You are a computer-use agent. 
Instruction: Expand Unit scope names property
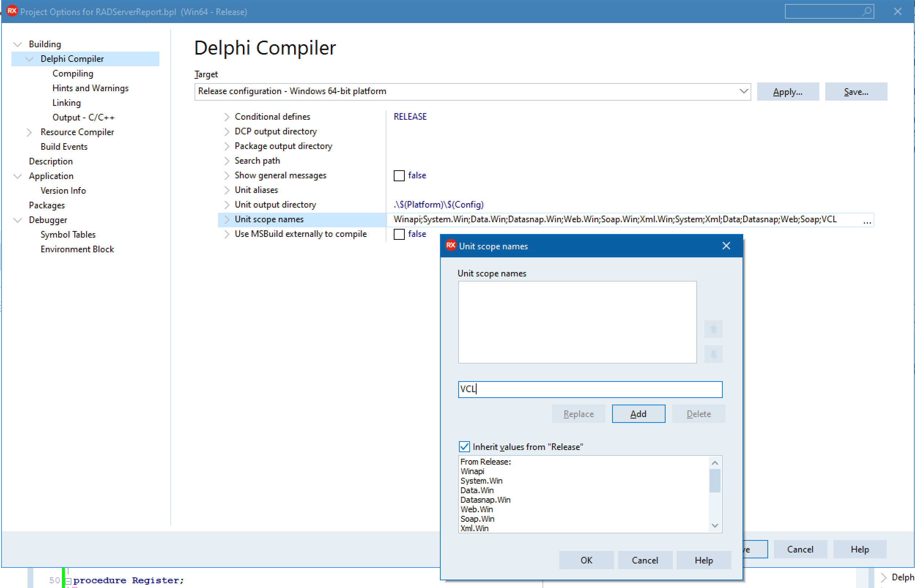coord(226,220)
